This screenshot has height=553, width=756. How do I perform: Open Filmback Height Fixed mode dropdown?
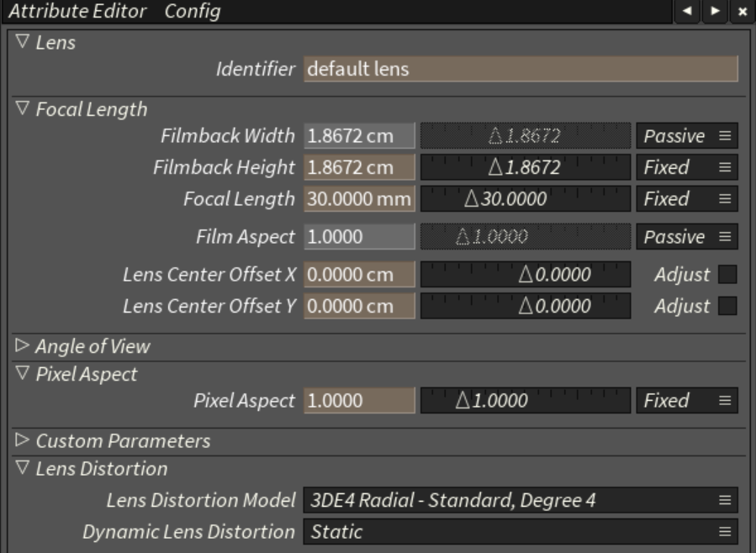coord(686,167)
